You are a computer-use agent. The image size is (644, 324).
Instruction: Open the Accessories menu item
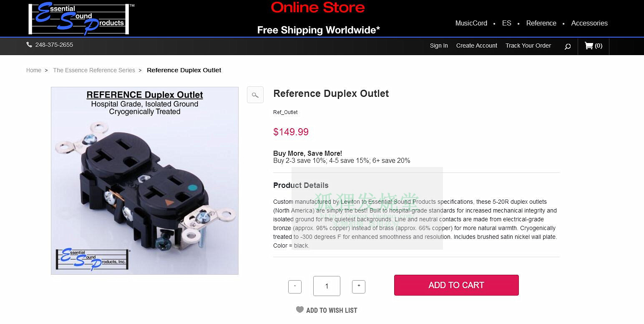point(589,23)
